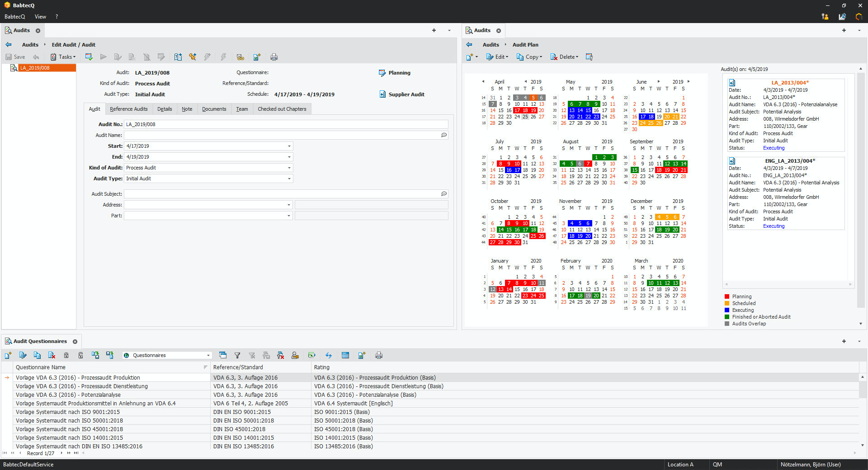Switch to the Reference Audits tab
The height and width of the screenshot is (470, 868).
(x=129, y=109)
